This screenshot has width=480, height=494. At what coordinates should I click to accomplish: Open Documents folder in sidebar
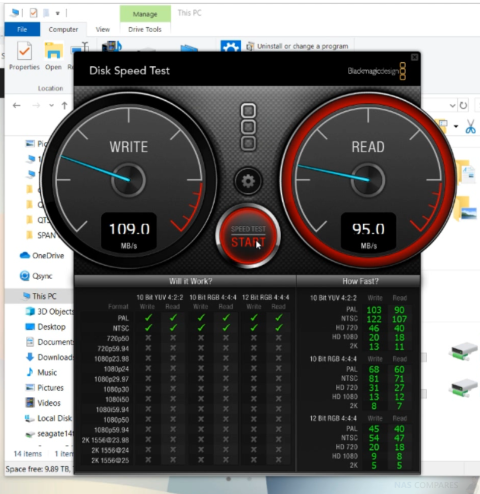tap(49, 342)
